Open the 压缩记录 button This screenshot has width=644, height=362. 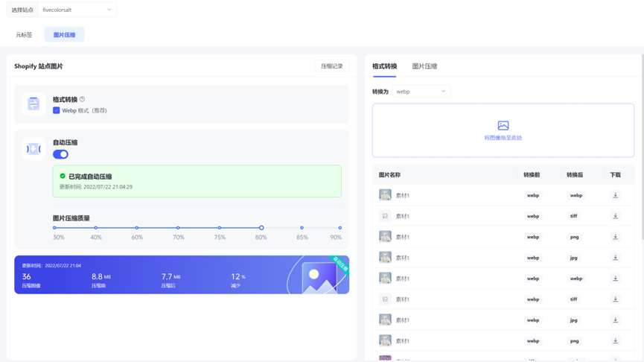click(x=331, y=66)
